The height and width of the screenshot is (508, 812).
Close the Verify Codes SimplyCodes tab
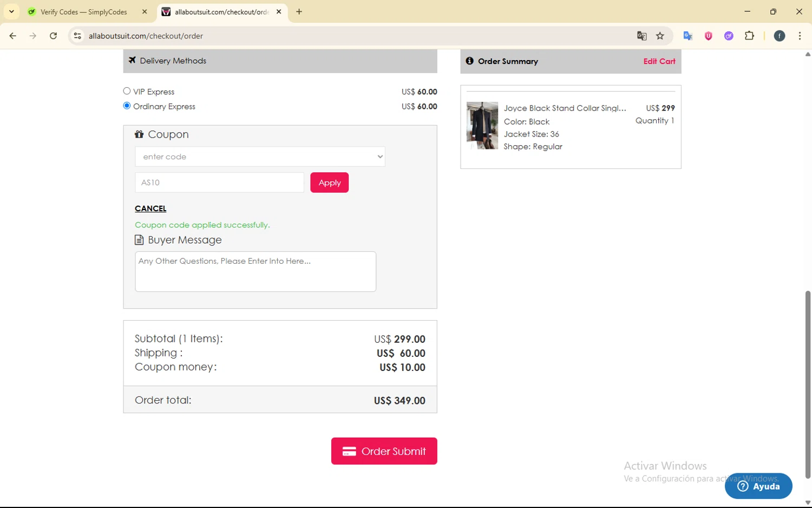tap(145, 11)
